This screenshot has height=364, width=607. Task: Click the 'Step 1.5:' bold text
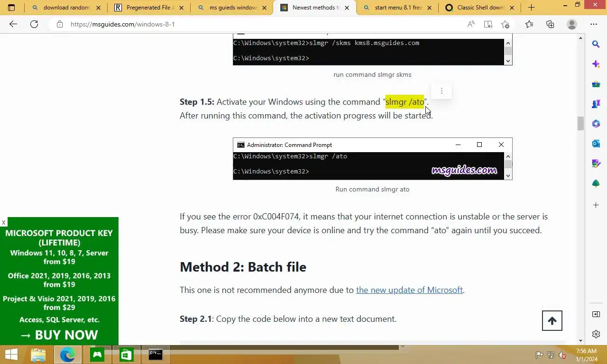click(x=197, y=102)
